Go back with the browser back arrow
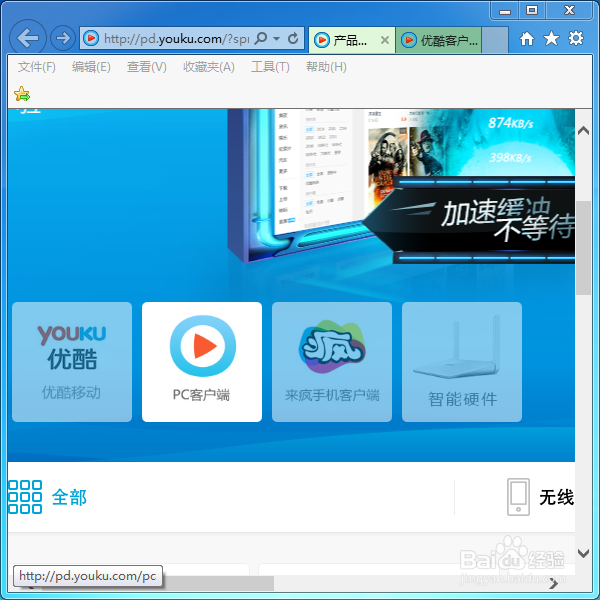The height and width of the screenshot is (600, 600). pos(28,38)
